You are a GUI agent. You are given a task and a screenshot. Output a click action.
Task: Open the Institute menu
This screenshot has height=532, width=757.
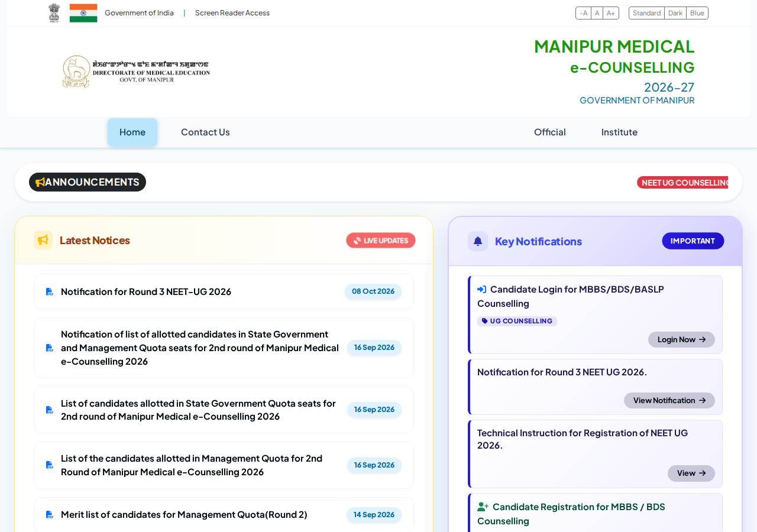click(619, 132)
